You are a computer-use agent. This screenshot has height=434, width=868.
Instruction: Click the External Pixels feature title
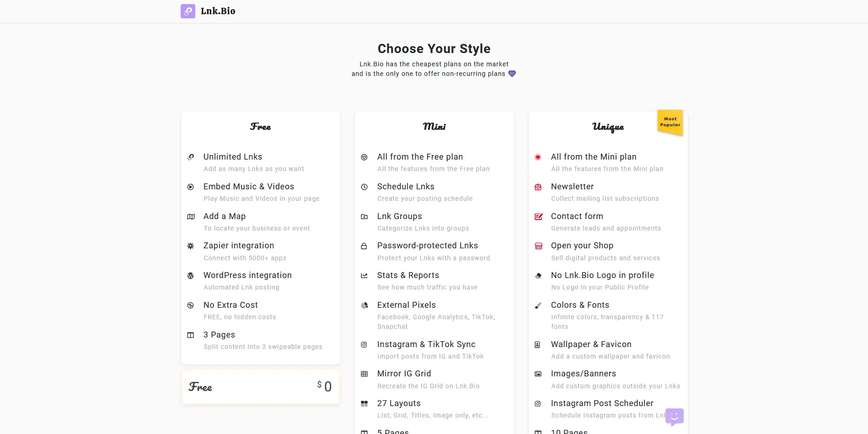click(x=407, y=305)
